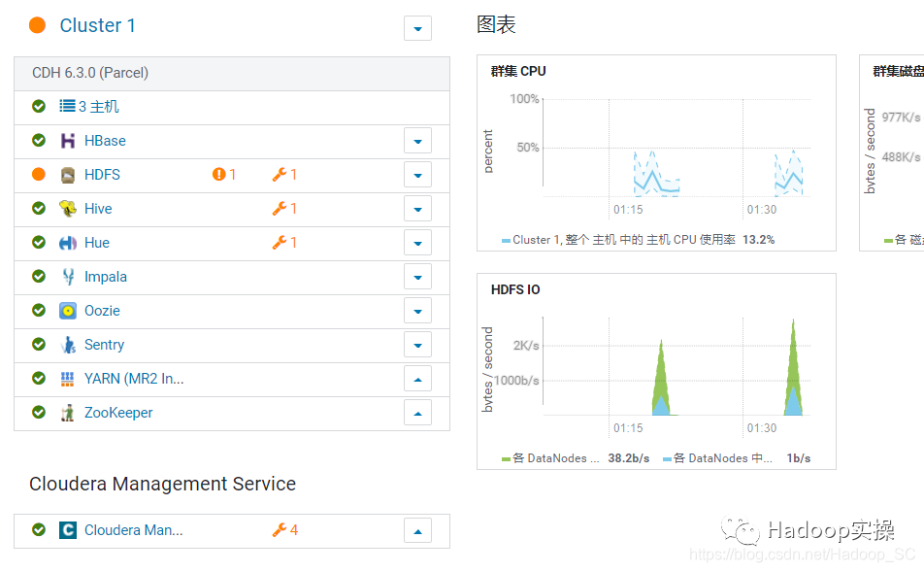Viewport: 924px width, 572px height.
Task: Open the YARN actions dropdown
Action: click(x=417, y=379)
